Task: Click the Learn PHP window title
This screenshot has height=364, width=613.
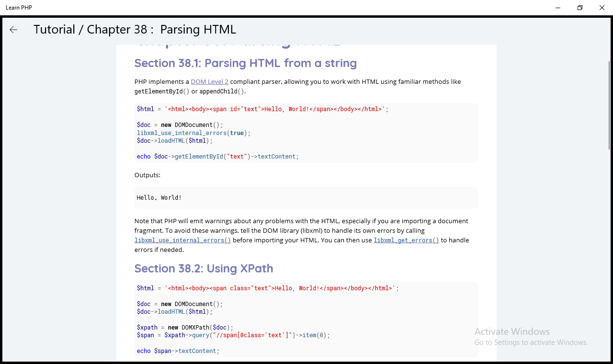Action: click(x=19, y=8)
